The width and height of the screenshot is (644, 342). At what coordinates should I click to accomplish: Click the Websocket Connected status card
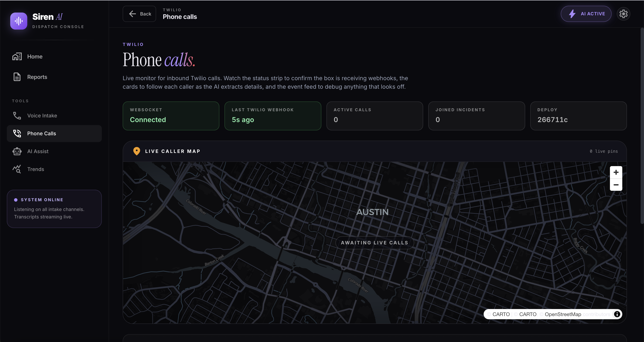[x=171, y=116]
